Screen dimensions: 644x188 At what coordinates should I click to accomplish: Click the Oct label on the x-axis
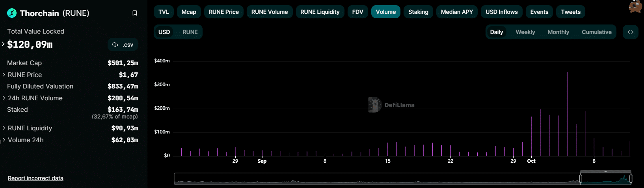[531, 161]
